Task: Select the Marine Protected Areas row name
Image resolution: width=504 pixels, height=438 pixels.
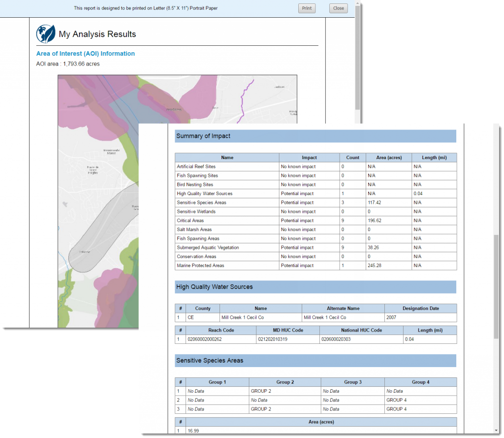Action: [200, 266]
